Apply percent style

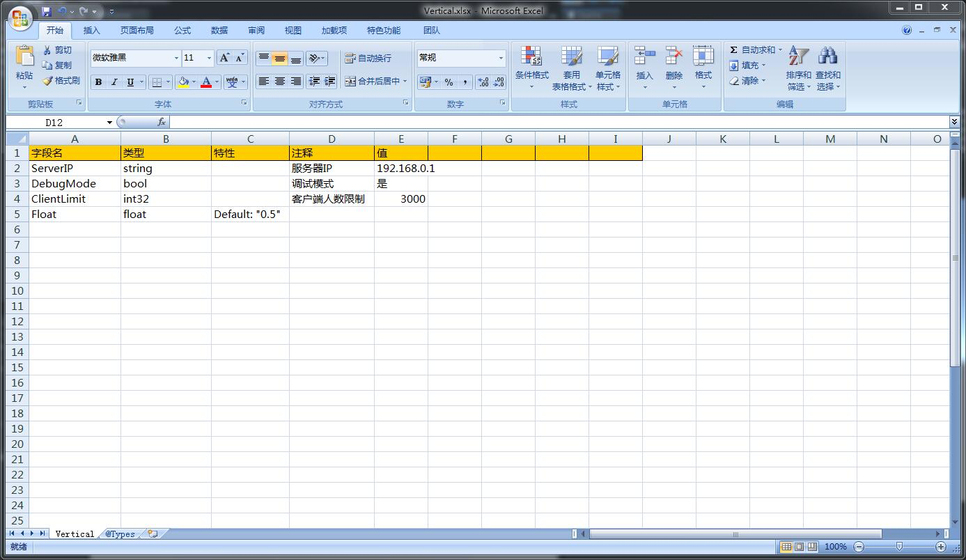point(449,82)
